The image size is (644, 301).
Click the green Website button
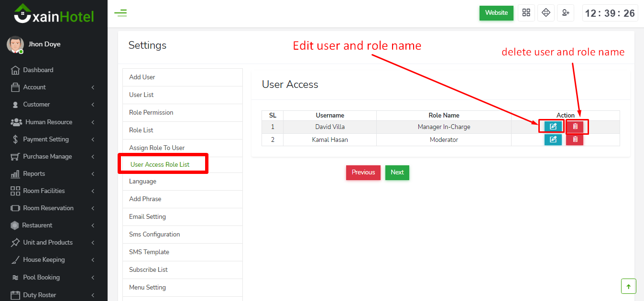click(x=496, y=13)
